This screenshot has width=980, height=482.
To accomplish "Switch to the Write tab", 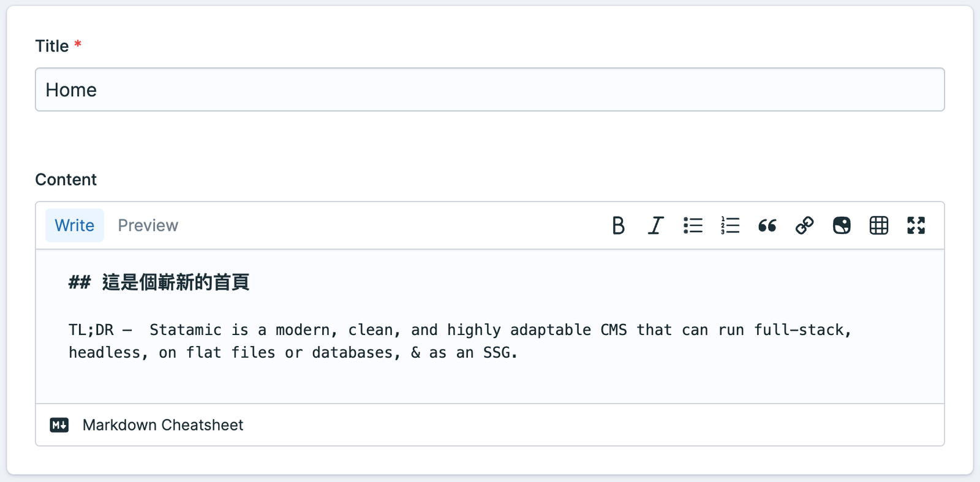I will [75, 225].
